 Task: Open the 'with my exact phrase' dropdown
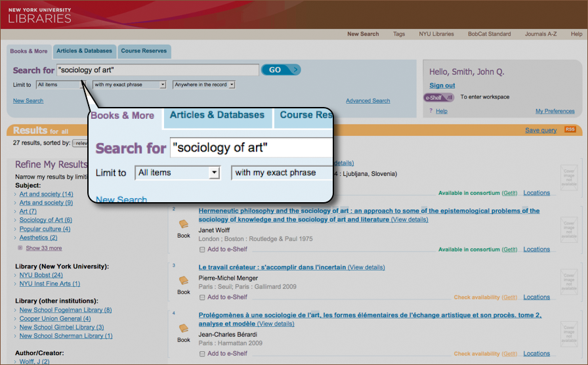tap(129, 85)
